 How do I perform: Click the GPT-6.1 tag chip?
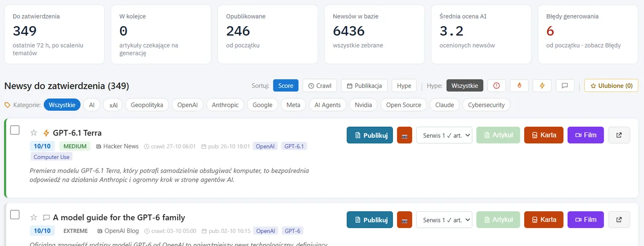(294, 146)
